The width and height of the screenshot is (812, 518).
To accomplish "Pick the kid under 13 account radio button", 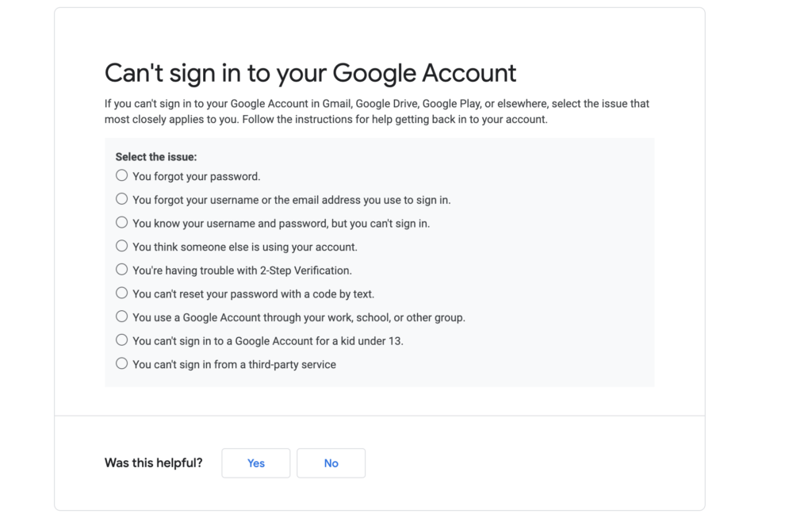I will (121, 340).
